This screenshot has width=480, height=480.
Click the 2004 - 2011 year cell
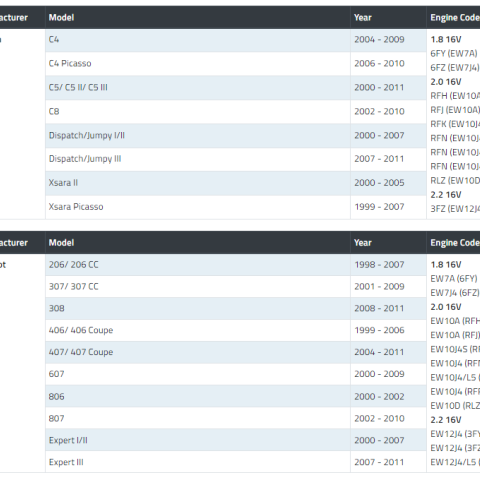[388, 352]
